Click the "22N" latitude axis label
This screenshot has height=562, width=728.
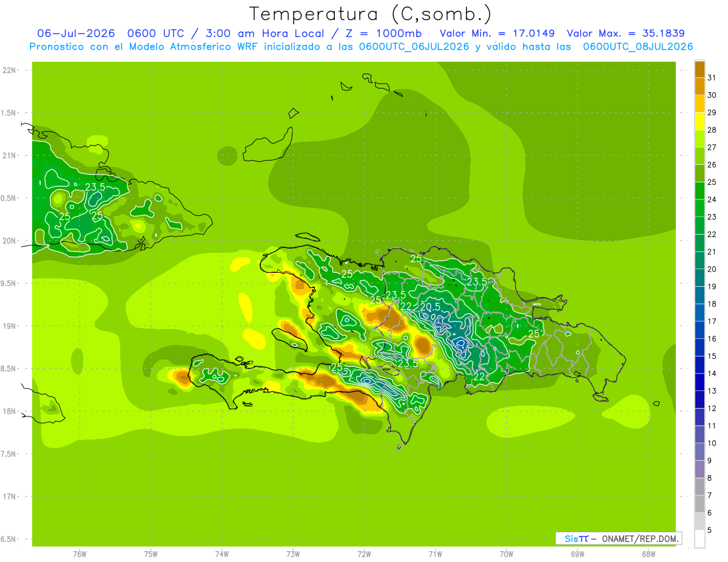pos(10,70)
